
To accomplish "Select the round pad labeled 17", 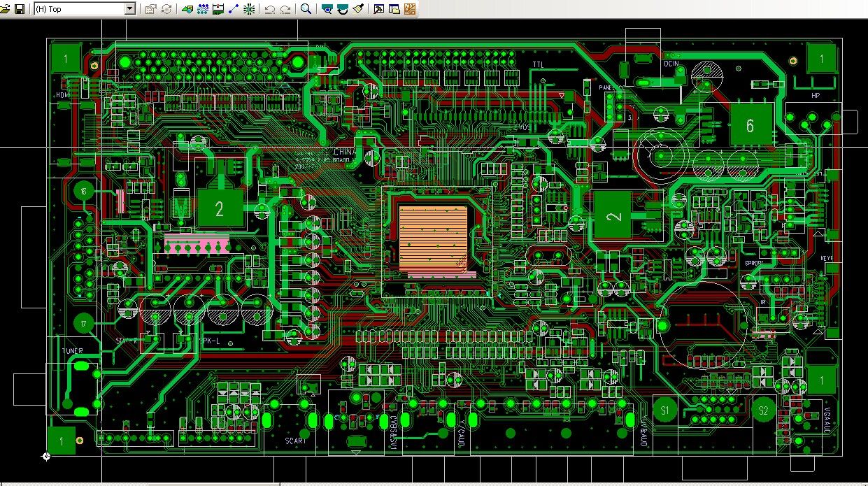I will (84, 324).
